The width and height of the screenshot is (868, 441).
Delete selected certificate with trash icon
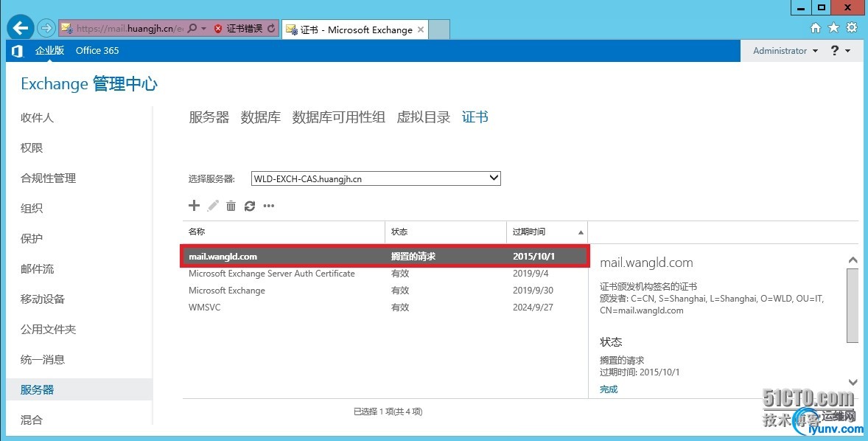231,206
